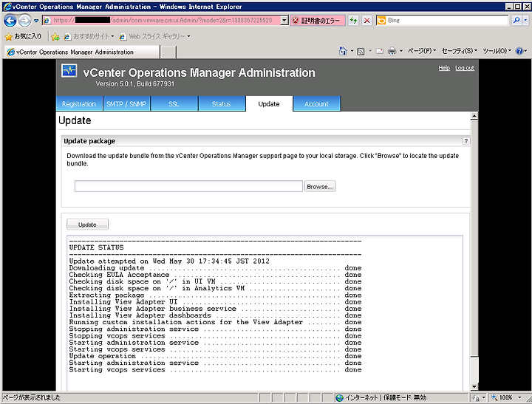Expand the address bar history dropdown
Viewport: 532px width, 404px height.
[284, 21]
